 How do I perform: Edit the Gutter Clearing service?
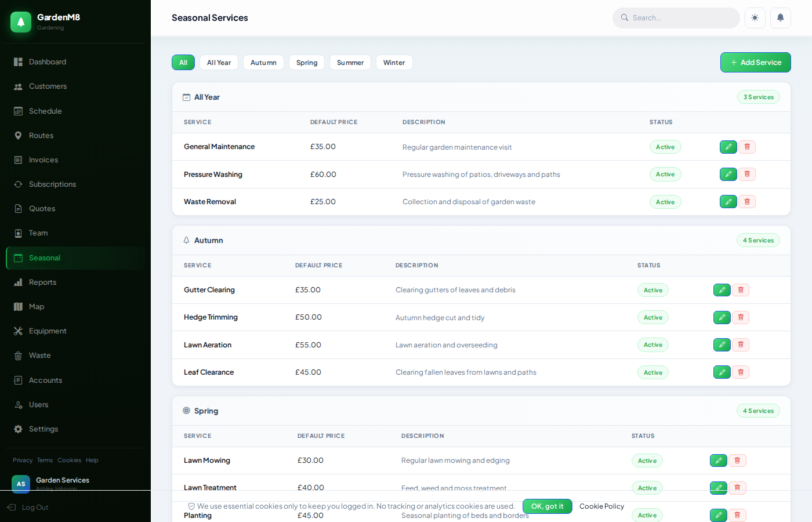point(722,289)
